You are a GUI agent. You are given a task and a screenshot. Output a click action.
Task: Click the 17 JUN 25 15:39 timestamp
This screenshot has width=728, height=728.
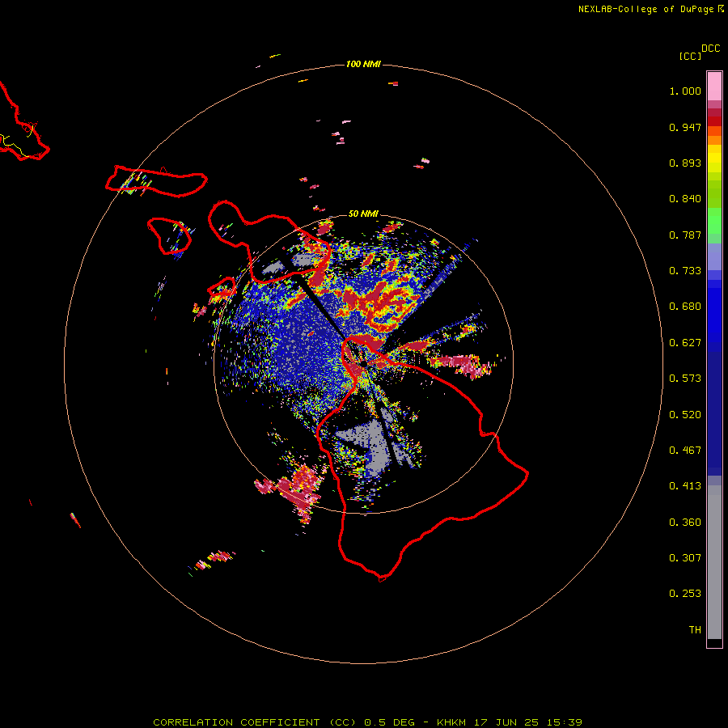528,722
